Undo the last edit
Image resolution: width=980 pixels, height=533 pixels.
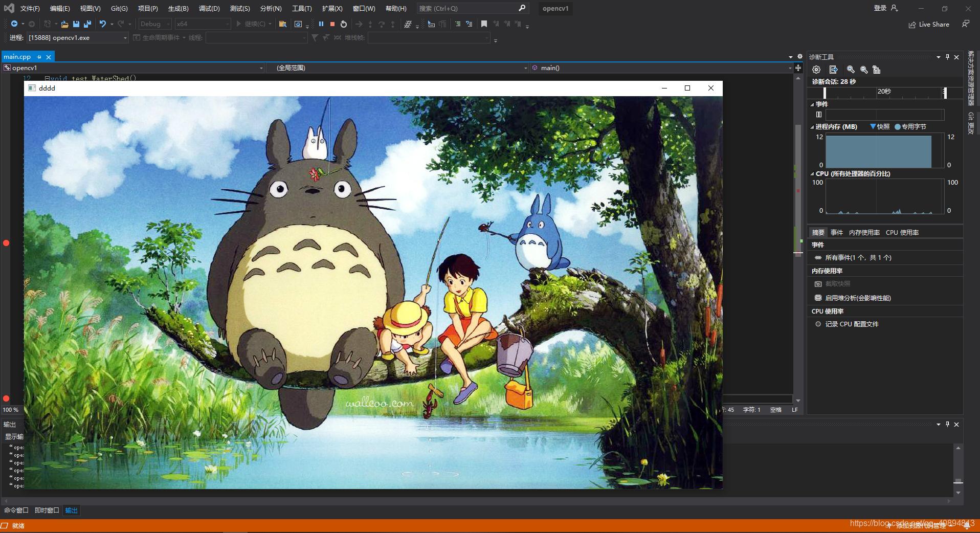[103, 24]
